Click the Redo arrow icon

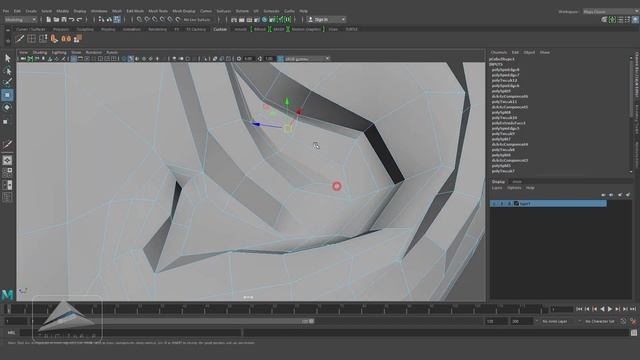point(80,19)
